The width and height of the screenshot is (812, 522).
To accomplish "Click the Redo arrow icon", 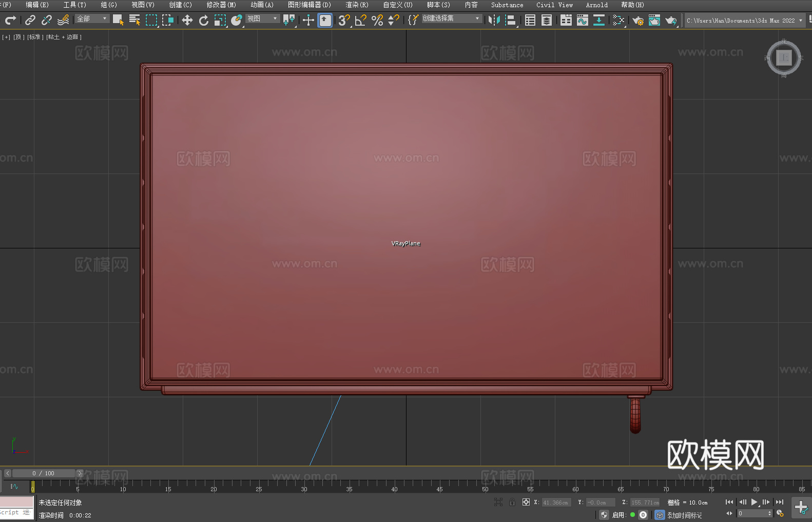I will (x=10, y=20).
